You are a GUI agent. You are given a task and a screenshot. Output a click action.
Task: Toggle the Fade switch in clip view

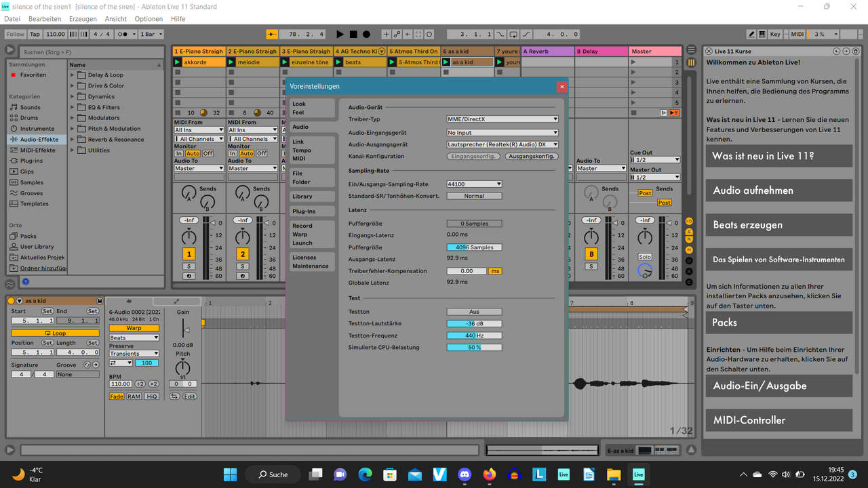(x=117, y=396)
